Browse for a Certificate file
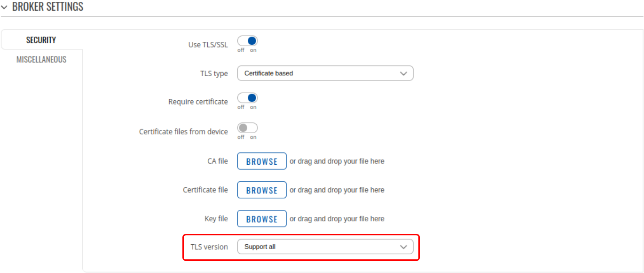The width and height of the screenshot is (644, 273). (262, 190)
